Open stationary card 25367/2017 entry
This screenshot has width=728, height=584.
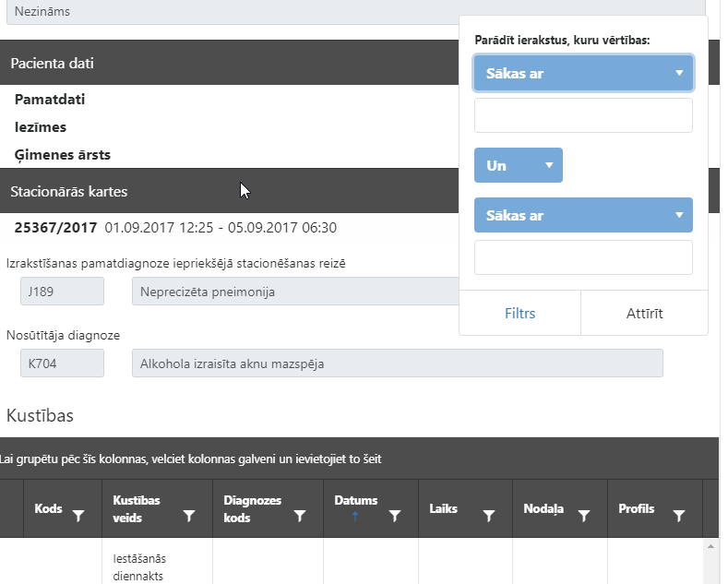[55, 227]
